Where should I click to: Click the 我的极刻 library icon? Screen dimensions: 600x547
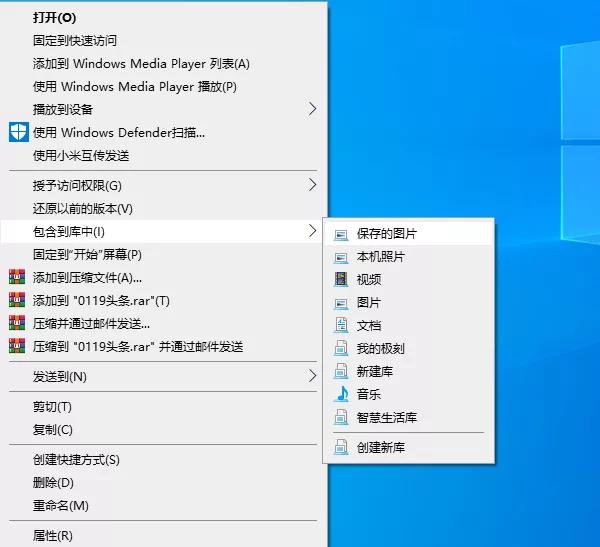341,348
